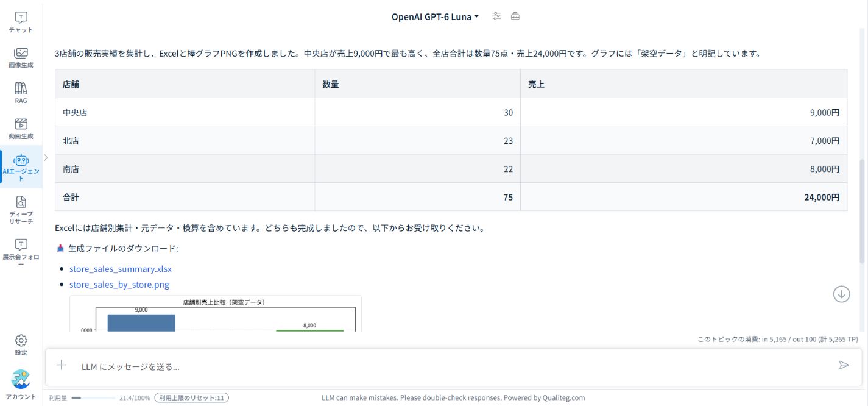Jump to bottom with the circled down-arrow button
868x406 pixels.
(841, 294)
